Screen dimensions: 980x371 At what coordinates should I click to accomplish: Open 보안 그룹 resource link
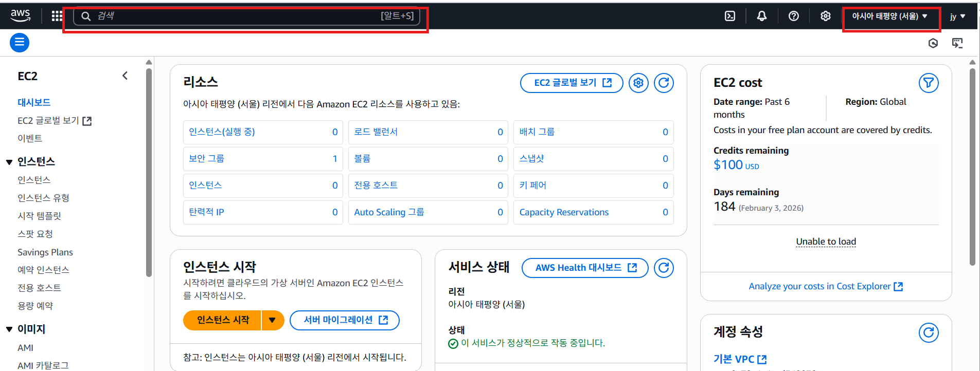pyautogui.click(x=206, y=159)
